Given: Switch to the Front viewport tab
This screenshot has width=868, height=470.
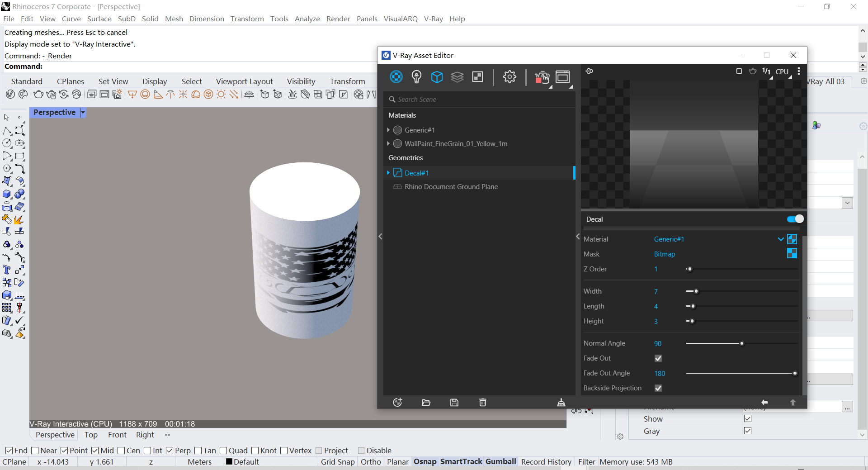Looking at the screenshot, I should tap(117, 435).
